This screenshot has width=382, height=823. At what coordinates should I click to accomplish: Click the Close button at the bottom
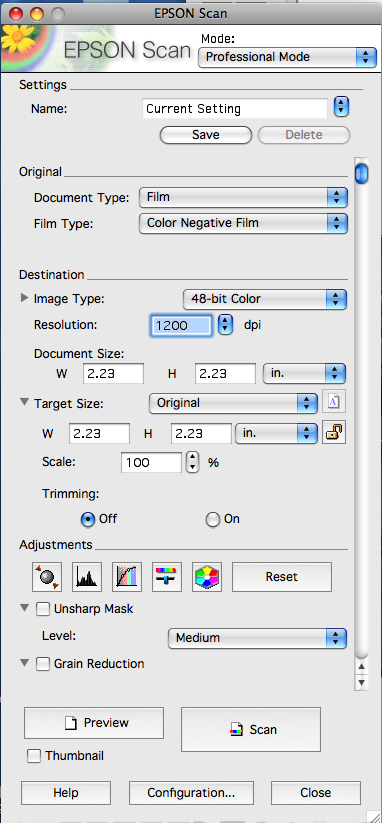pyautogui.click(x=316, y=793)
